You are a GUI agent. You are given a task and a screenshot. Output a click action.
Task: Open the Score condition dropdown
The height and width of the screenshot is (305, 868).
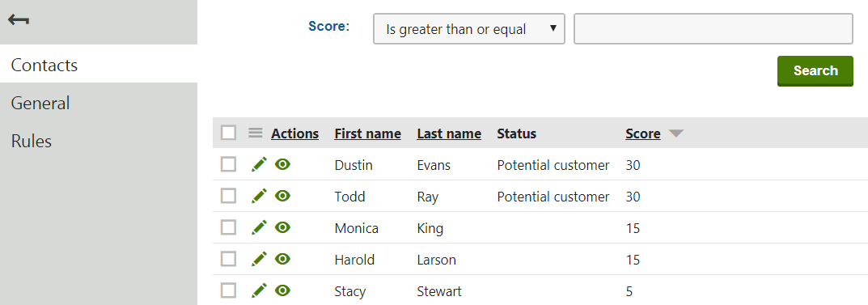point(469,29)
